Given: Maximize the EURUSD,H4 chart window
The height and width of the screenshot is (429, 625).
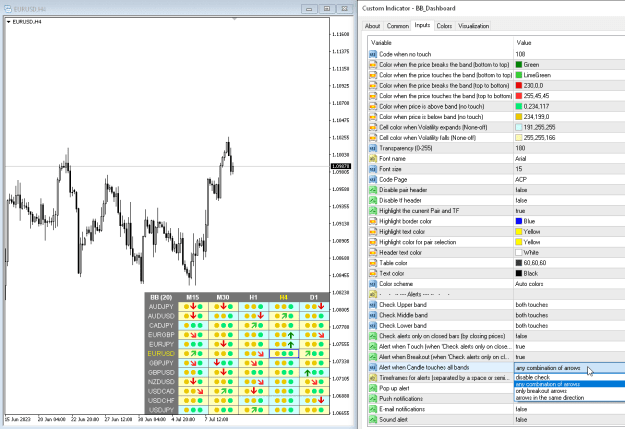Looking at the screenshot, I should [327, 9].
